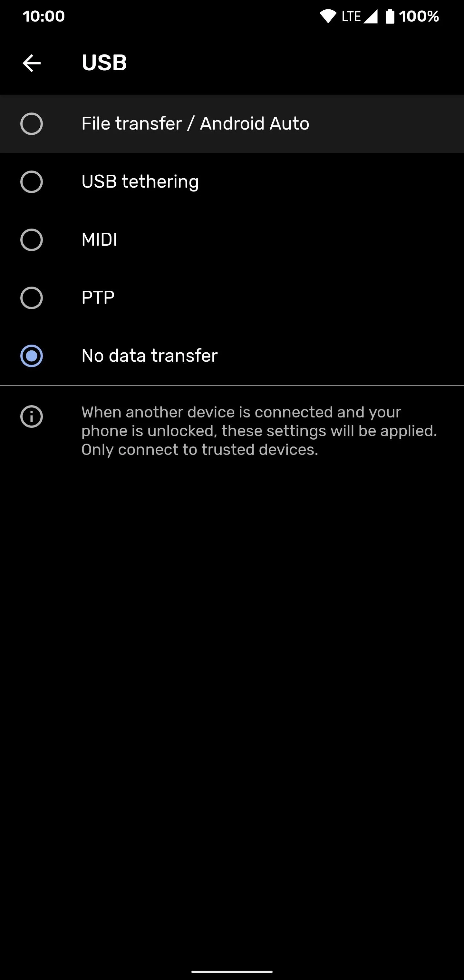Tap the back arrow icon

tap(32, 63)
